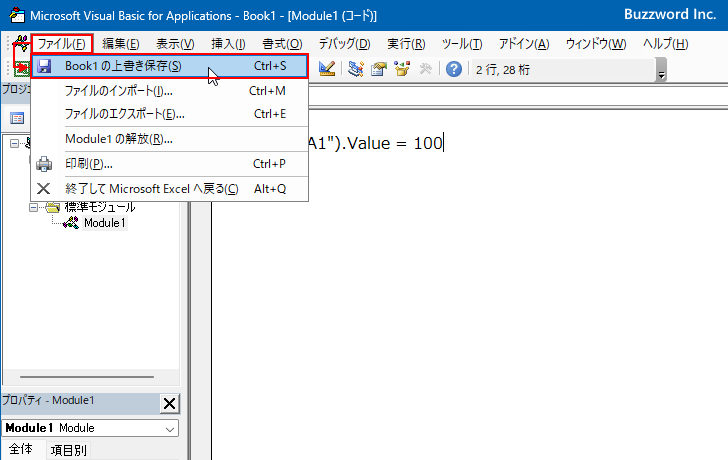Open the ツール(T) menu

coord(462,44)
